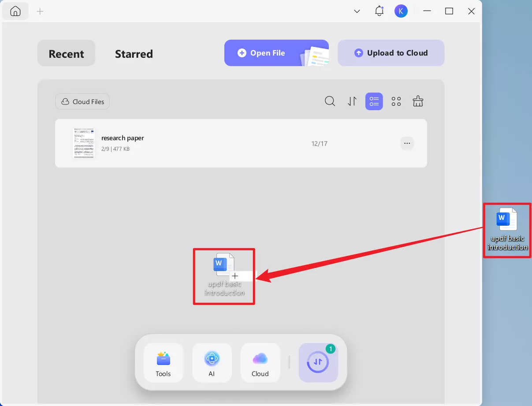Open the sort order icon

click(352, 101)
